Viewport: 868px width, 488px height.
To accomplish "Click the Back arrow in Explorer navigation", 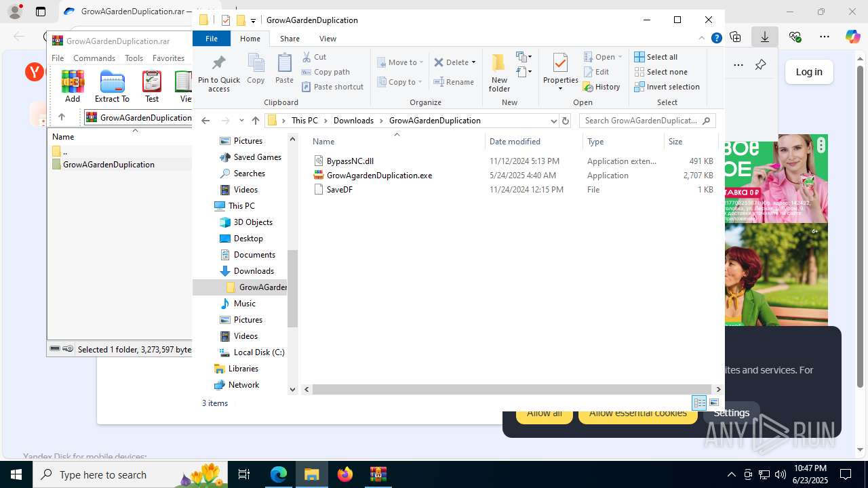I will coord(205,121).
